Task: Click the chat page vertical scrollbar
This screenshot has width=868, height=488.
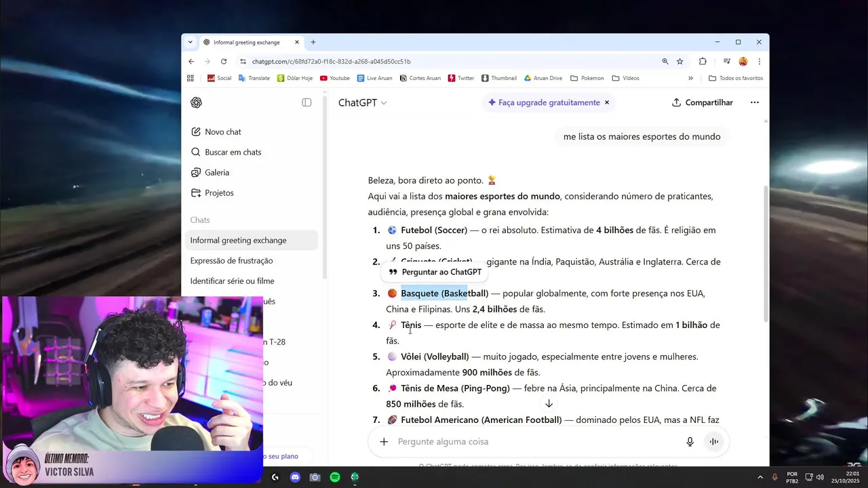Action: (x=766, y=254)
